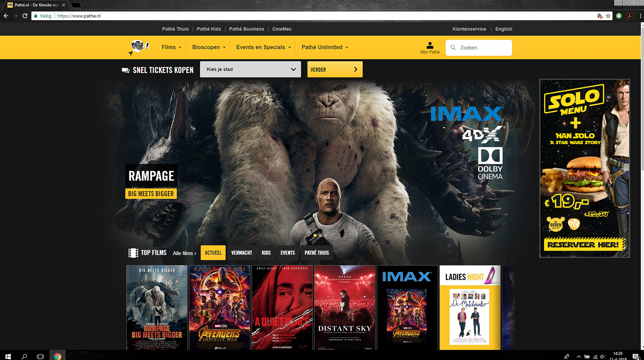Open the Pathé Business link

[247, 29]
